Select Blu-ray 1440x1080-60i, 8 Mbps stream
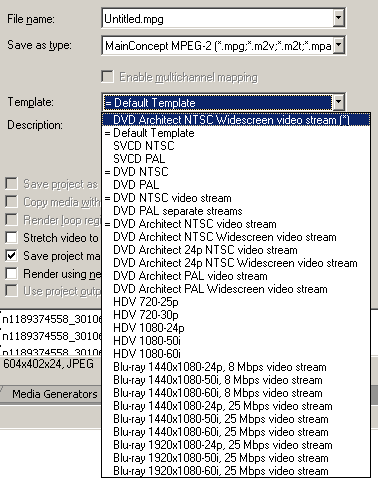Image resolution: width=378 pixels, height=480 pixels. coord(236,393)
